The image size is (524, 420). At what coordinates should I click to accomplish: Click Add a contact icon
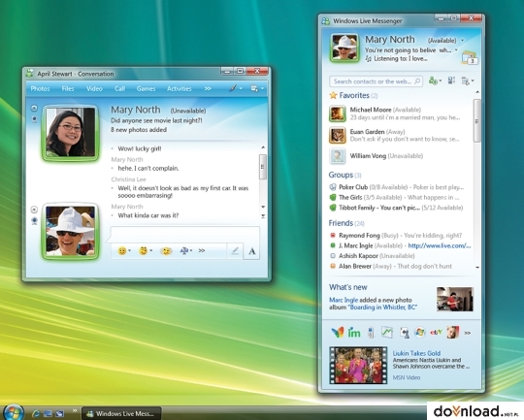point(433,81)
